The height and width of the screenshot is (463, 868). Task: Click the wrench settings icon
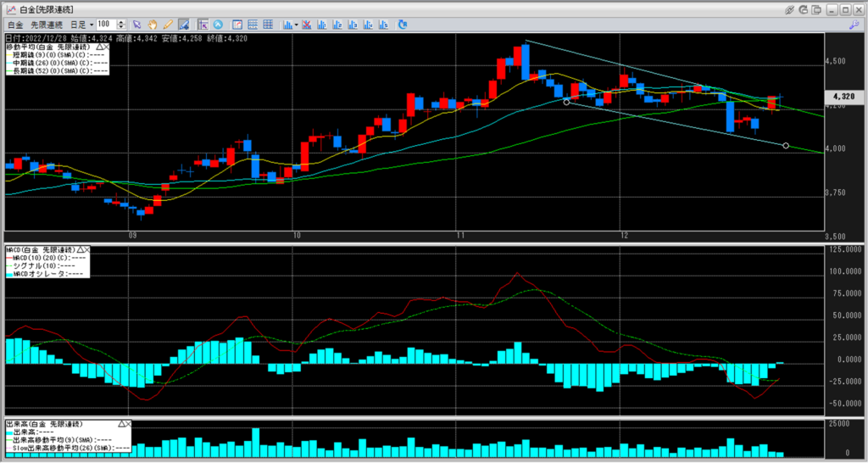[x=854, y=25]
